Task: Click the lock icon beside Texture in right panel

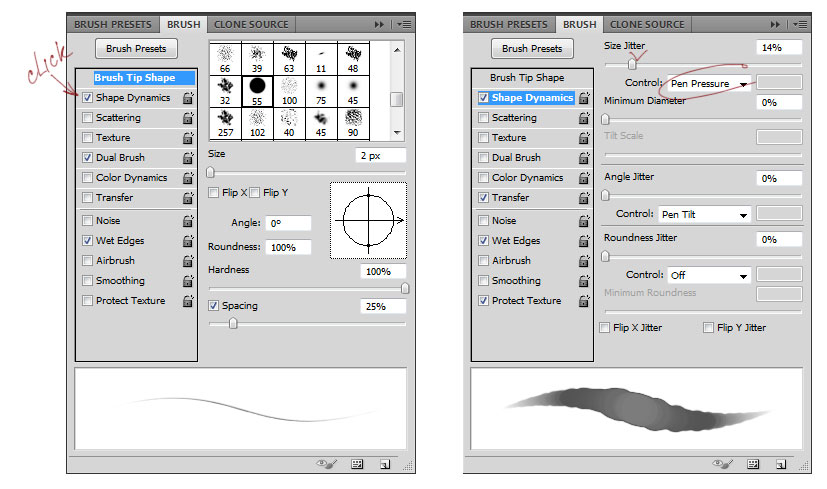Action: point(584,138)
